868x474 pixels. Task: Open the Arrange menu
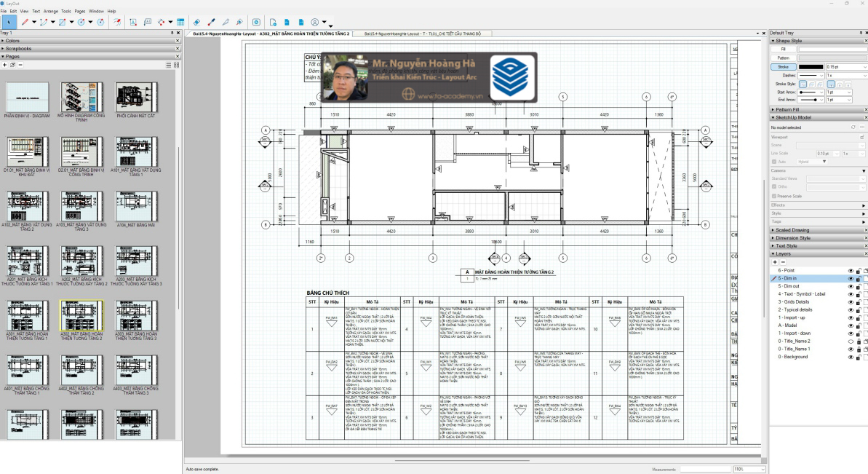(50, 11)
